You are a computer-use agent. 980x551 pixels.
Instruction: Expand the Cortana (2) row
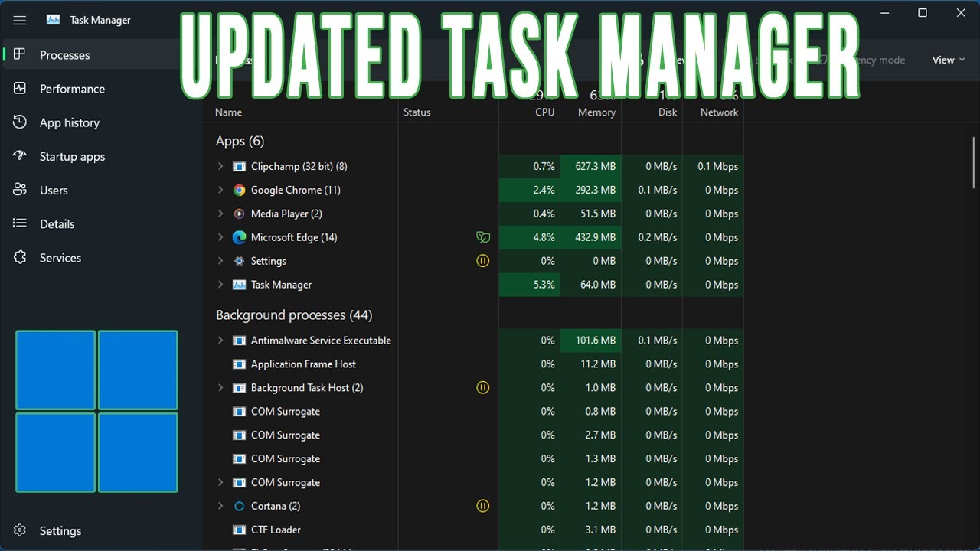pyautogui.click(x=220, y=506)
